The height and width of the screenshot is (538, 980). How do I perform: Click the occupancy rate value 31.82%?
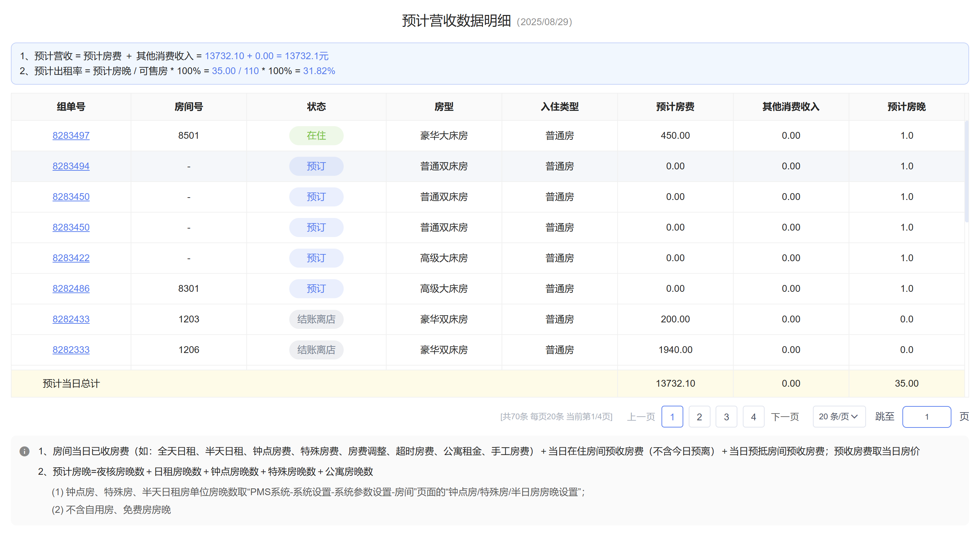[x=319, y=71]
